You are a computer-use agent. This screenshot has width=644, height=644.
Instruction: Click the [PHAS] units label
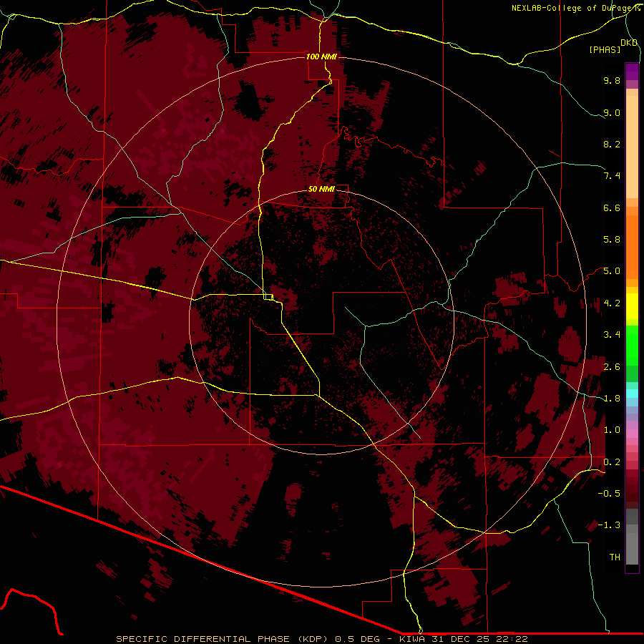point(605,50)
